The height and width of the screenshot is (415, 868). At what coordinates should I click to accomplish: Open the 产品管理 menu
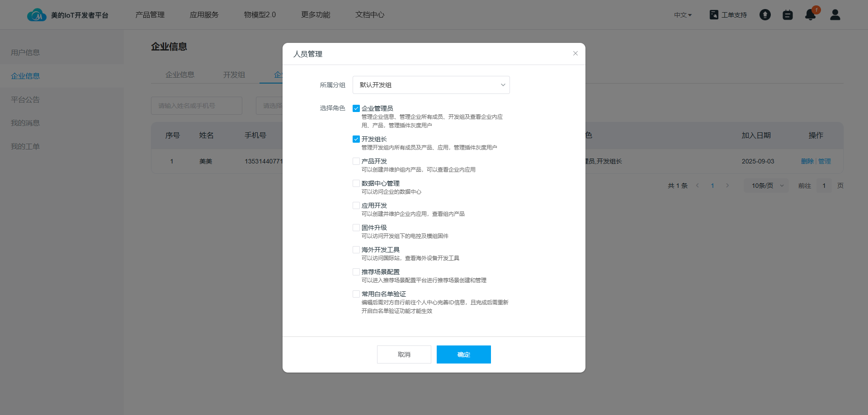click(x=150, y=15)
